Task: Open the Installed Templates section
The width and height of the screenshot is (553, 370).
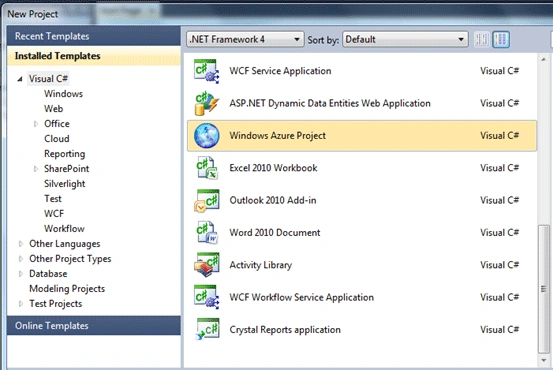Action: (x=93, y=56)
